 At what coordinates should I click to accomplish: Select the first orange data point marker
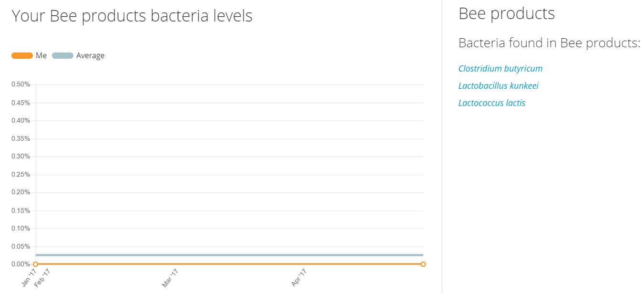[x=35, y=264]
